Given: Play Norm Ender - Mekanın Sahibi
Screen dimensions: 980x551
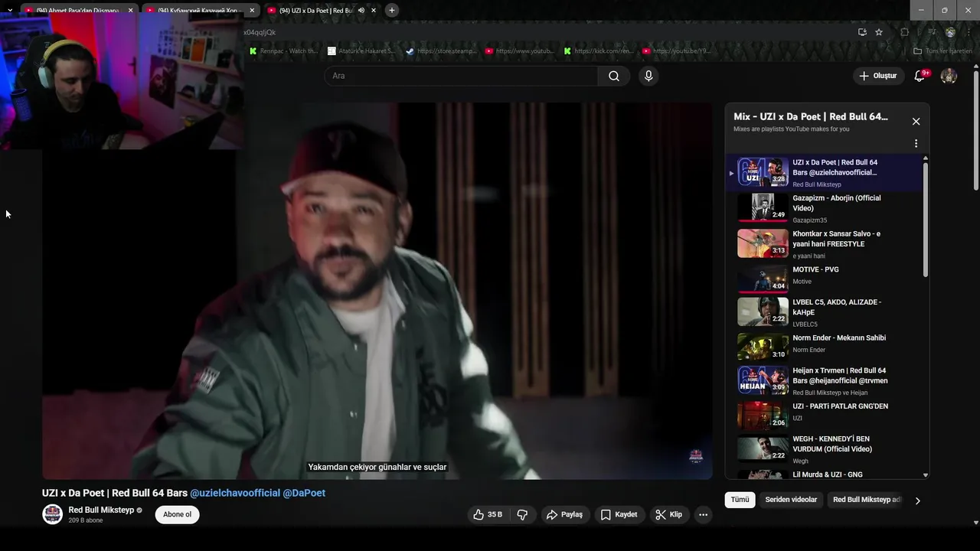Looking at the screenshot, I should click(x=824, y=347).
